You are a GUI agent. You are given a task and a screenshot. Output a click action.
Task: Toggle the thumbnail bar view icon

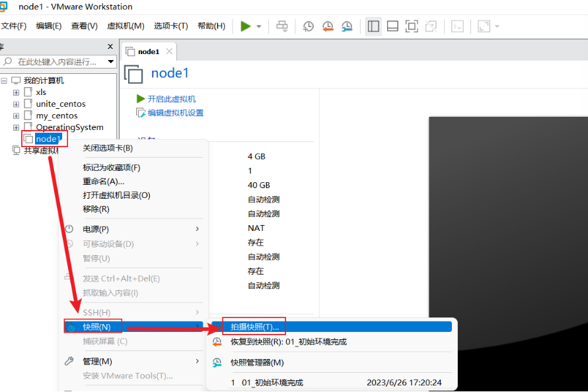[392, 26]
